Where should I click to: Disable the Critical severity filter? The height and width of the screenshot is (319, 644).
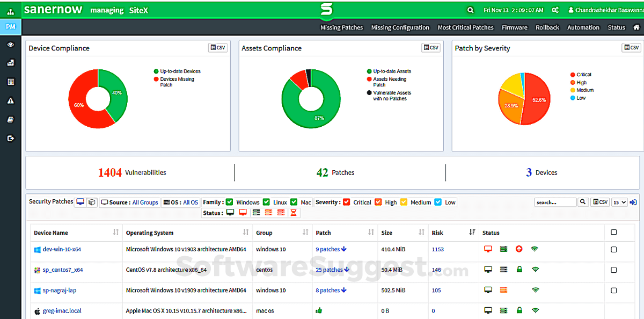coord(346,202)
